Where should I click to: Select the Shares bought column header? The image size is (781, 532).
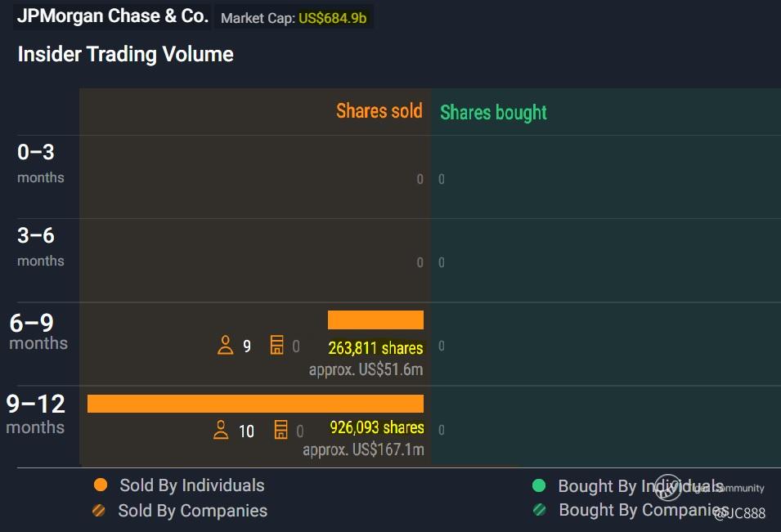(493, 113)
